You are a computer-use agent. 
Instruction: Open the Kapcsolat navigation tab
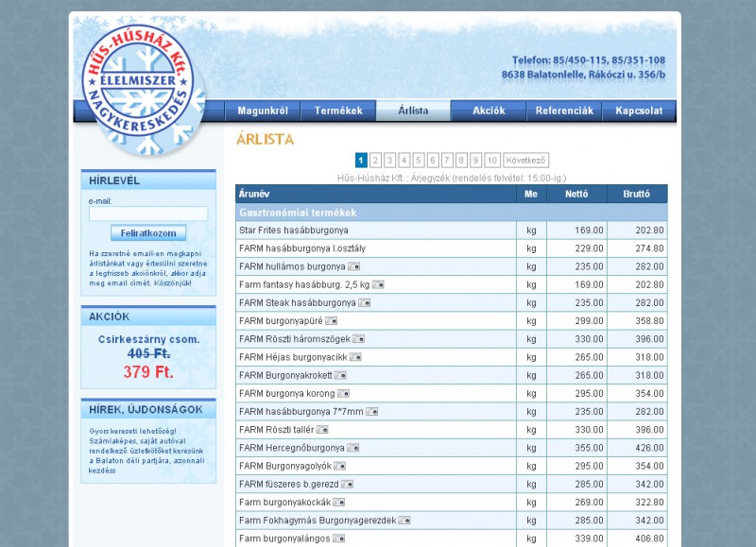point(639,111)
